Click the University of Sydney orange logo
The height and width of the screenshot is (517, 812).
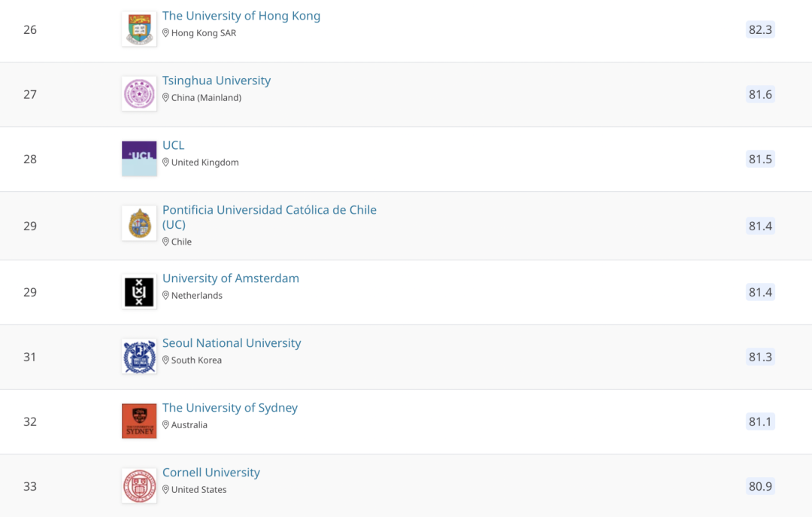[139, 421]
